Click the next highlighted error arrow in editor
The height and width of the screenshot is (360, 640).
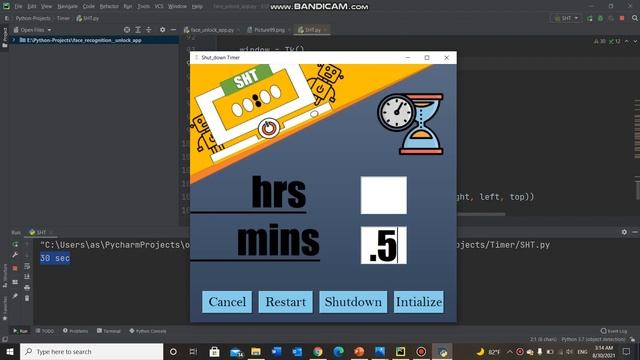pyautogui.click(x=636, y=41)
